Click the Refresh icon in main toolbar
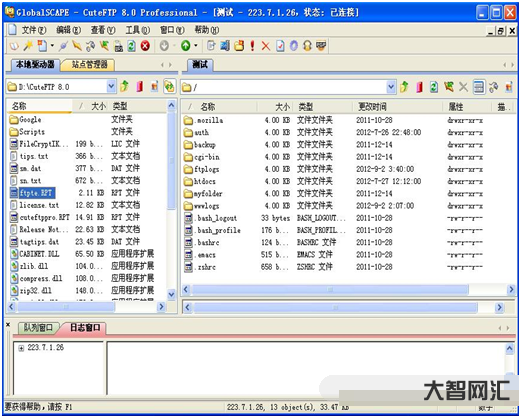This screenshot has height=416, width=519. click(132, 46)
